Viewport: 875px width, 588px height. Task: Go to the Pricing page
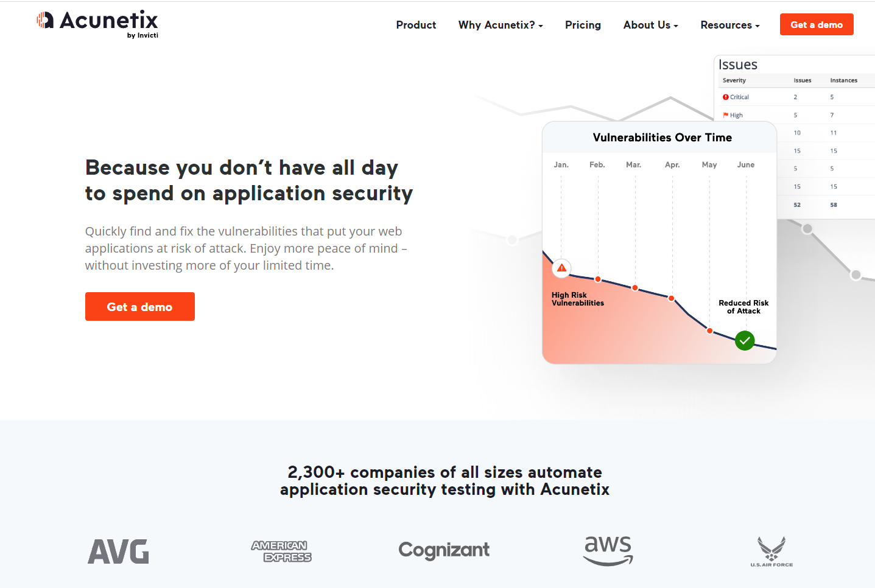point(583,25)
